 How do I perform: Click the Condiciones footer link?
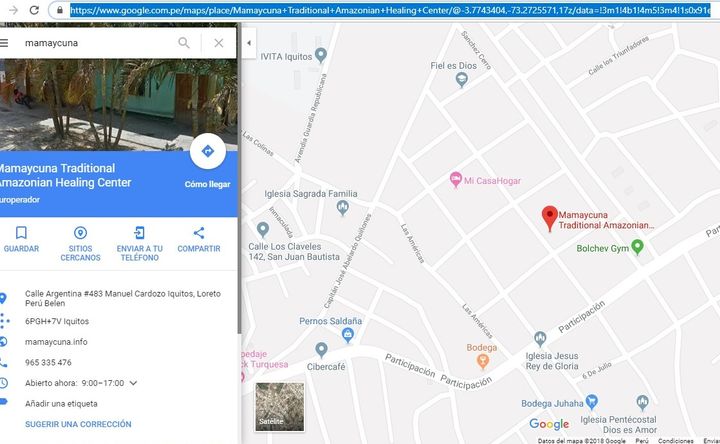coord(675,441)
